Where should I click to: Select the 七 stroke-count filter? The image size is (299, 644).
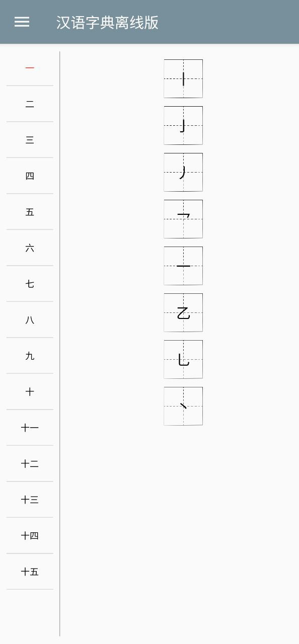pos(29,284)
